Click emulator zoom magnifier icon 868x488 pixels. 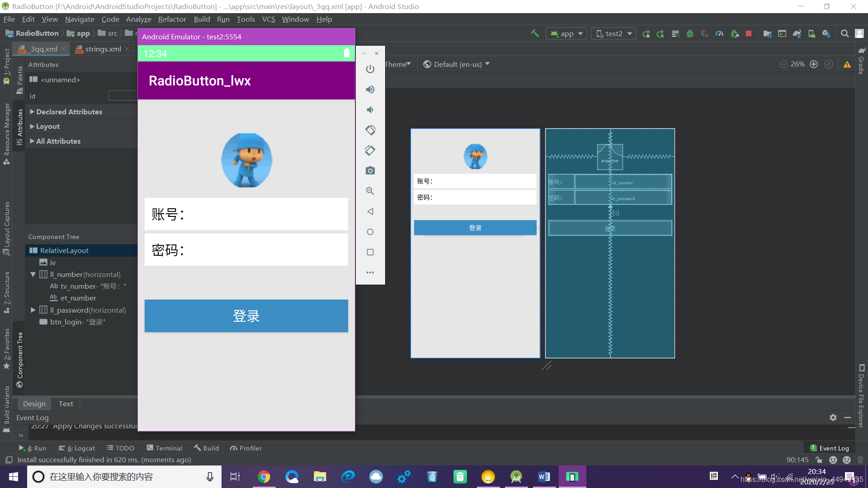(370, 191)
